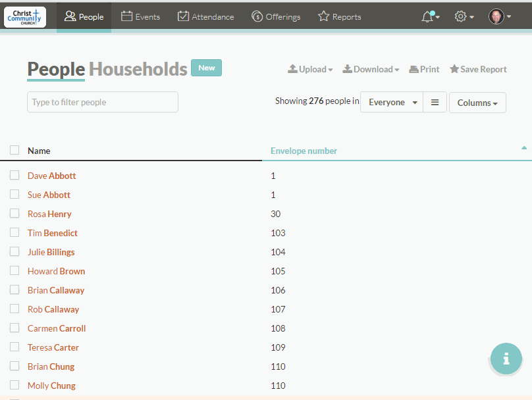The width and height of the screenshot is (532, 400).
Task: Go to the Events tab
Action: (141, 16)
